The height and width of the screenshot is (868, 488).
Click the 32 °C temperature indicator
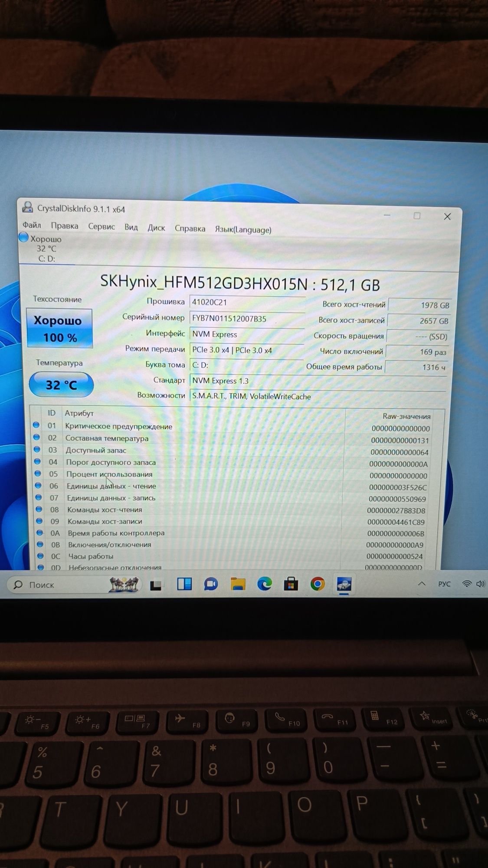click(x=61, y=385)
